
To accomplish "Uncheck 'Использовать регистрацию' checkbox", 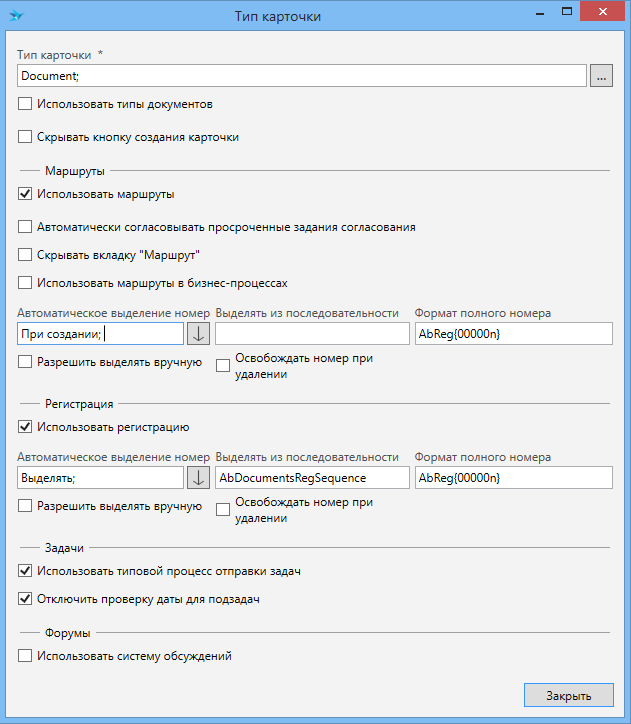I will (x=25, y=427).
